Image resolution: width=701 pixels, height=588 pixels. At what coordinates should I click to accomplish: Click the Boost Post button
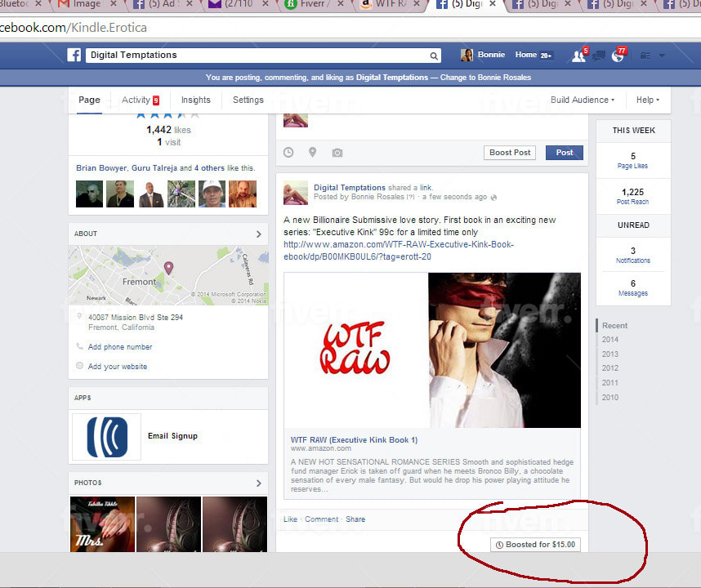pyautogui.click(x=510, y=153)
